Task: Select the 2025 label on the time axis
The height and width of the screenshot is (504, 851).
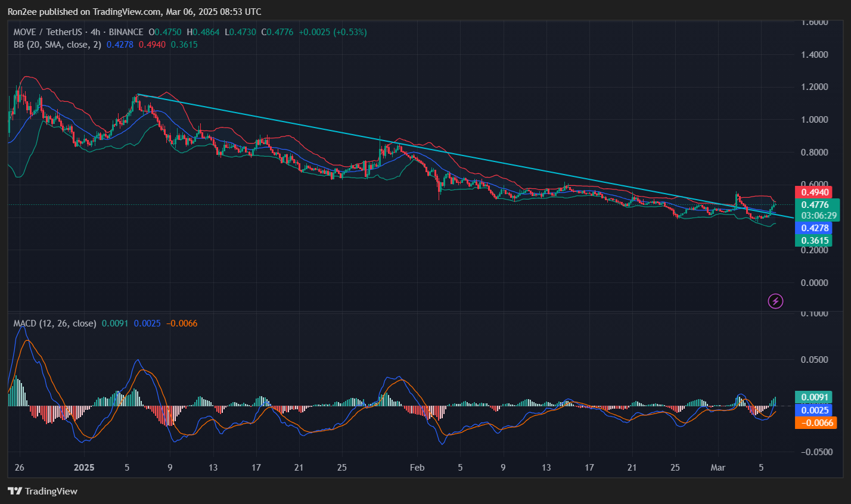Action: [84, 468]
